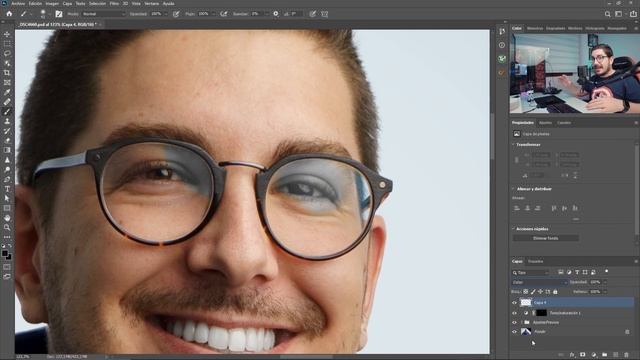Select the Crop tool

tap(7, 73)
